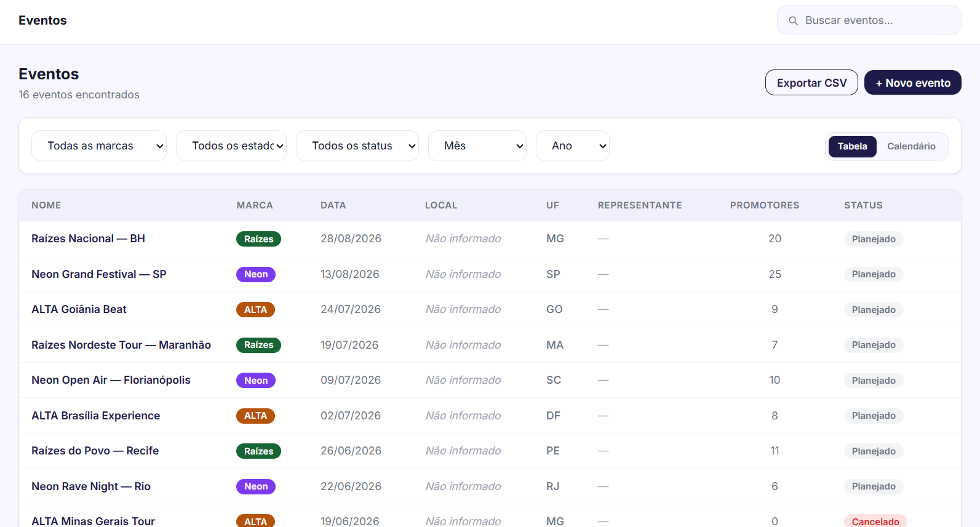Click Planejado status in Raízes Nacional row

pyautogui.click(x=874, y=239)
